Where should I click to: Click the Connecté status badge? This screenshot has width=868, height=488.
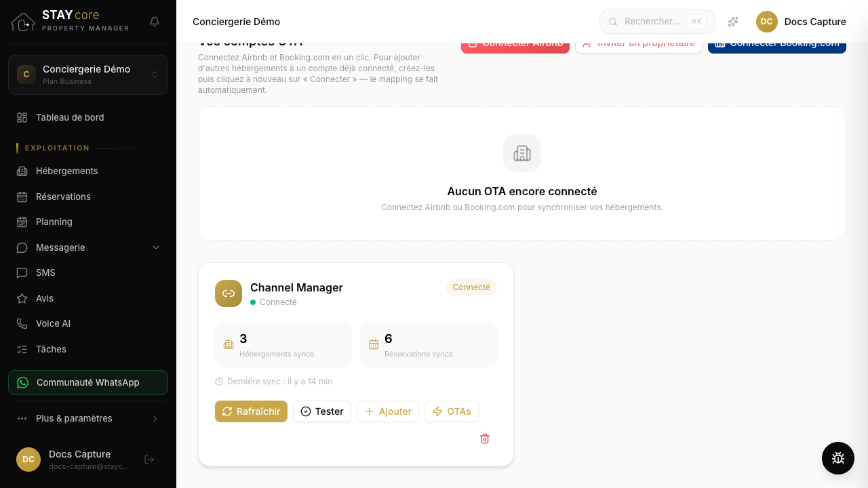471,287
